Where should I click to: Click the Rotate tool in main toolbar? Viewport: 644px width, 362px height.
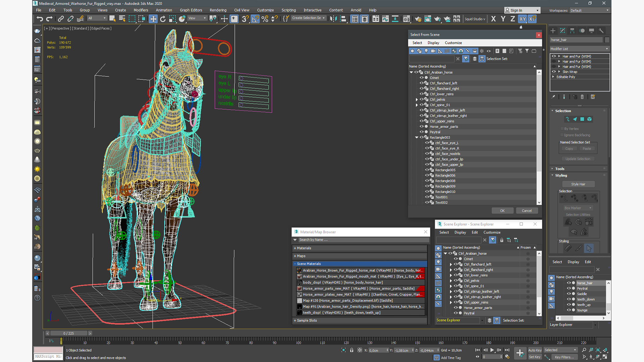[163, 18]
